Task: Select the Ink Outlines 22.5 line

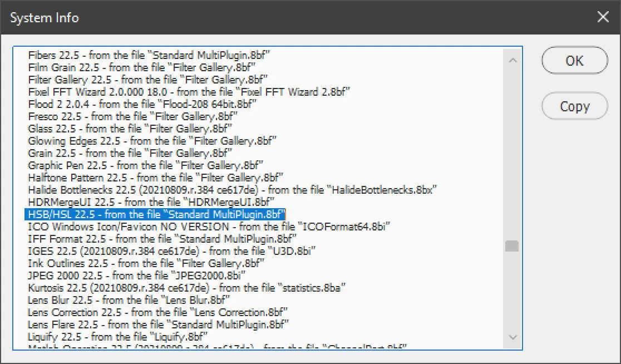Action: (146, 263)
